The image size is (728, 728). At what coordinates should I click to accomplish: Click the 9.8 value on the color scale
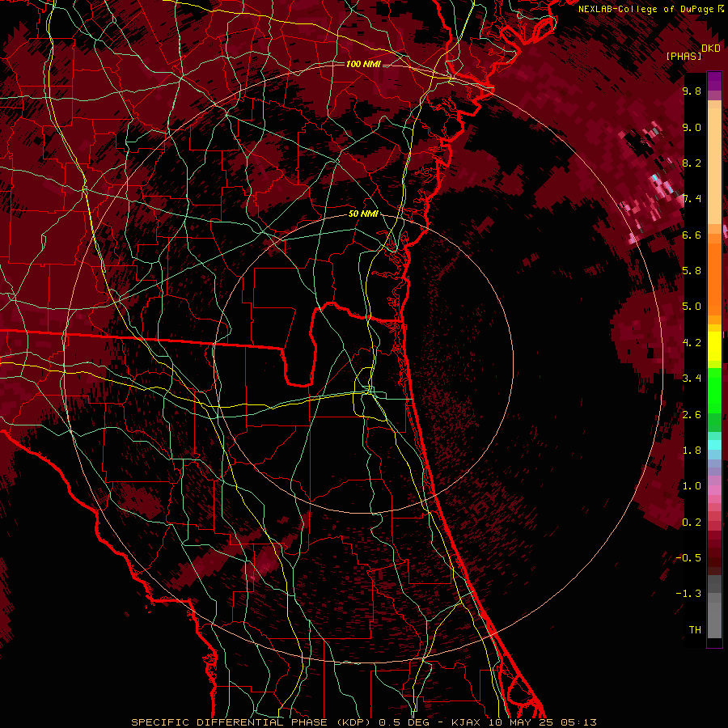(x=692, y=91)
